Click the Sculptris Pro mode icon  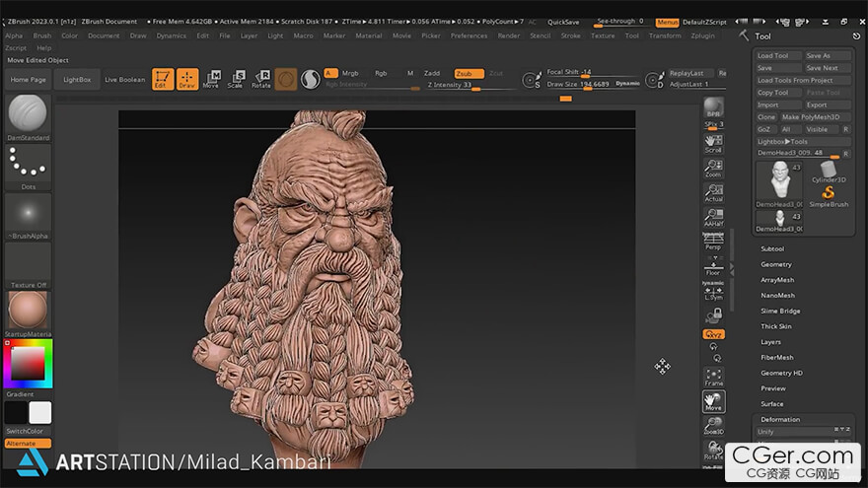310,80
